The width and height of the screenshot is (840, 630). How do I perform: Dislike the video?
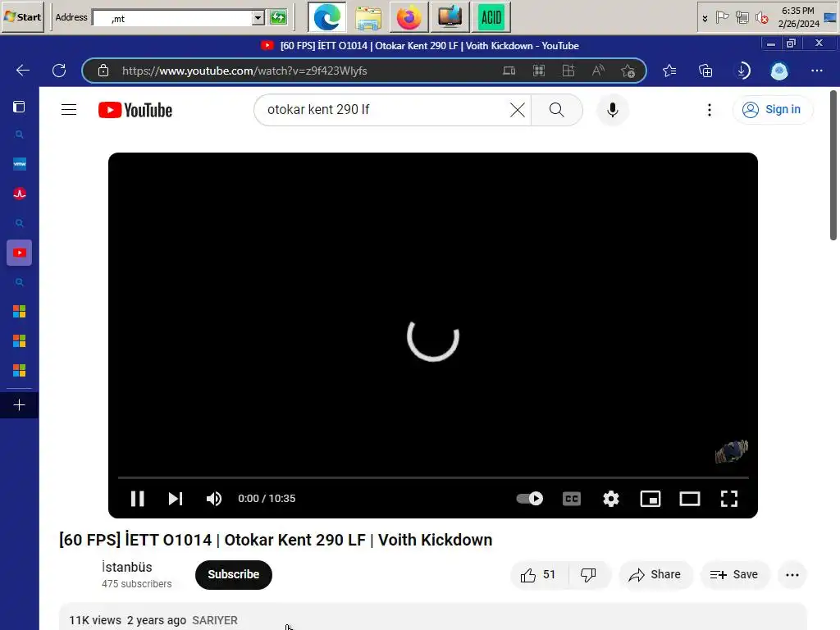coord(588,575)
